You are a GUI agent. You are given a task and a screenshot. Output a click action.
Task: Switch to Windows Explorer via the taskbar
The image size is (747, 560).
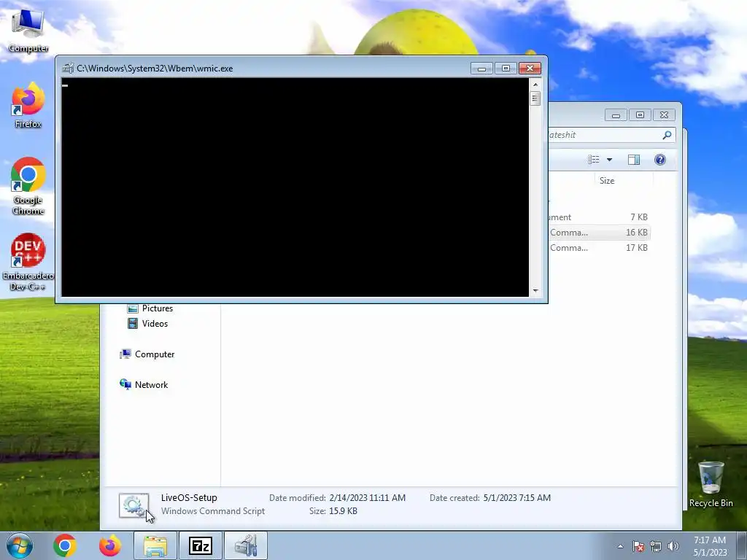(155, 545)
